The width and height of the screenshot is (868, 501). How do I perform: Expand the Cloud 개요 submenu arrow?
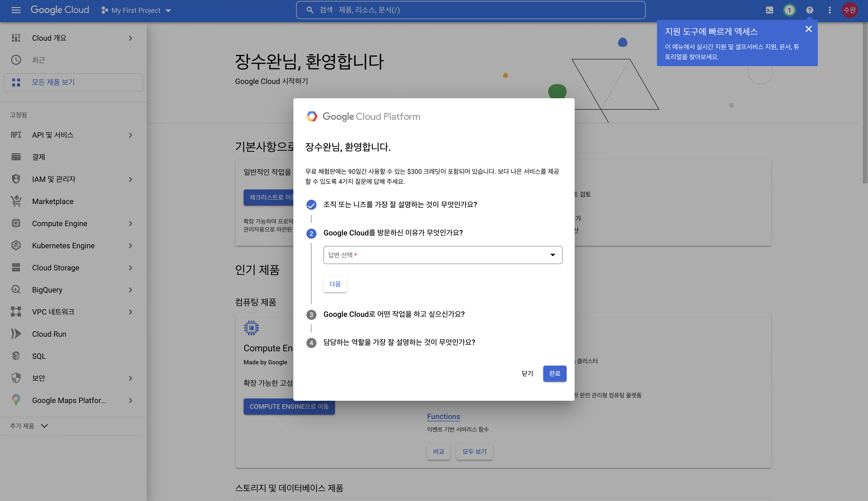[x=130, y=38]
